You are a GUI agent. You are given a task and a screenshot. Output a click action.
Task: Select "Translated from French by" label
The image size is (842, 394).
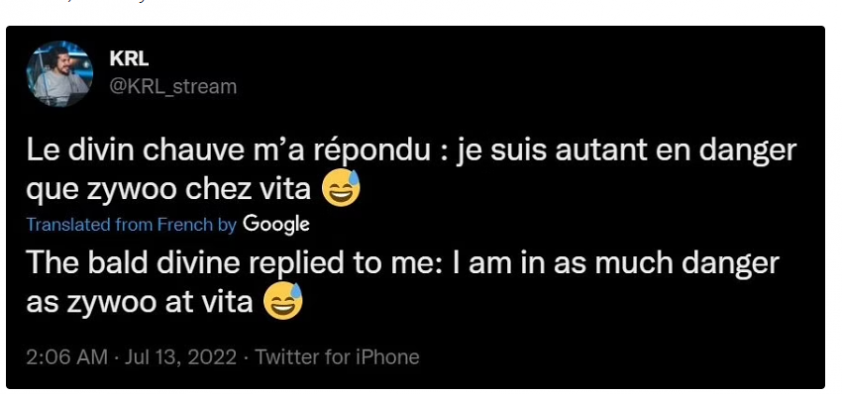[x=132, y=225]
